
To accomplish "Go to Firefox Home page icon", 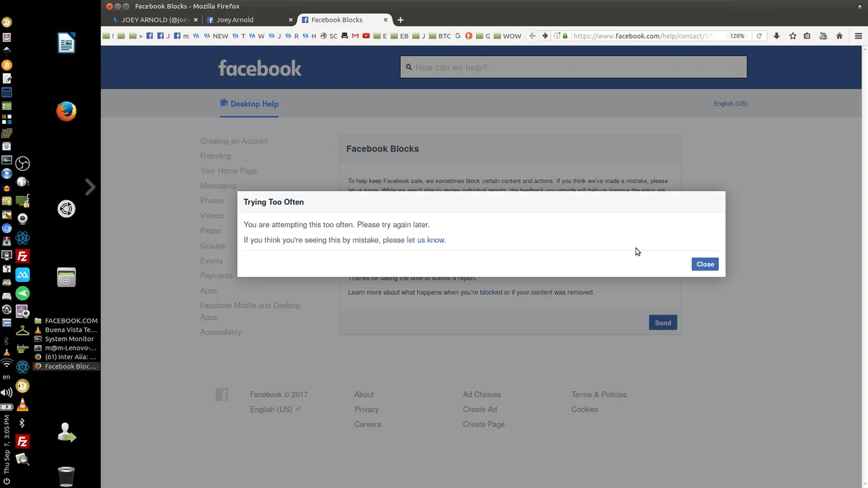I will (x=840, y=36).
